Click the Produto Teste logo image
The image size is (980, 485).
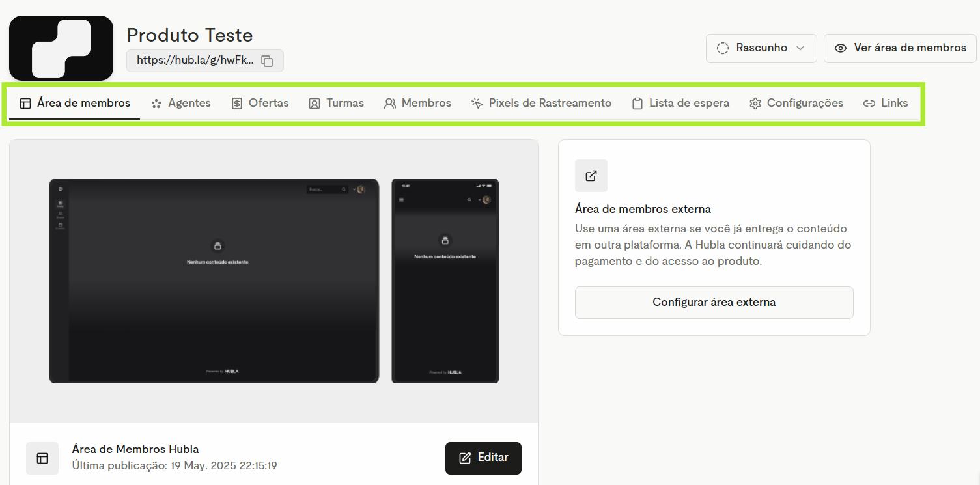[61, 48]
